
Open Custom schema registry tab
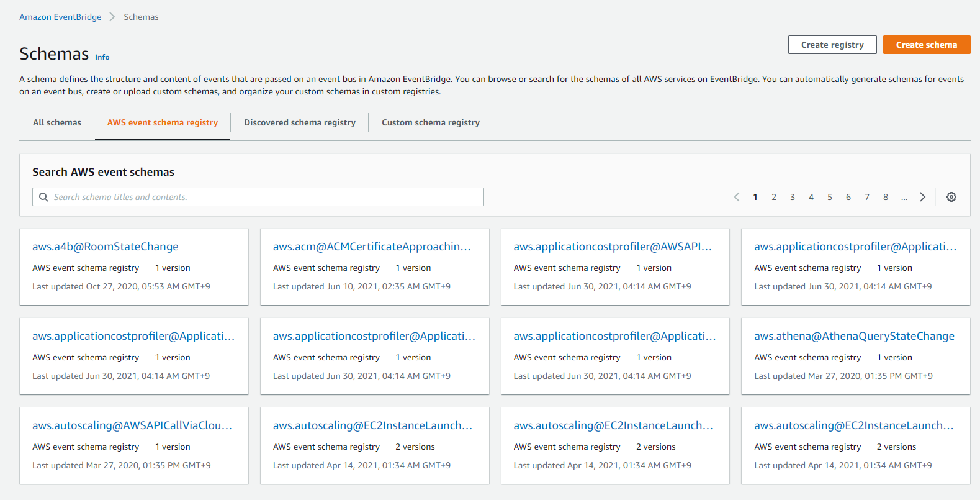point(431,122)
